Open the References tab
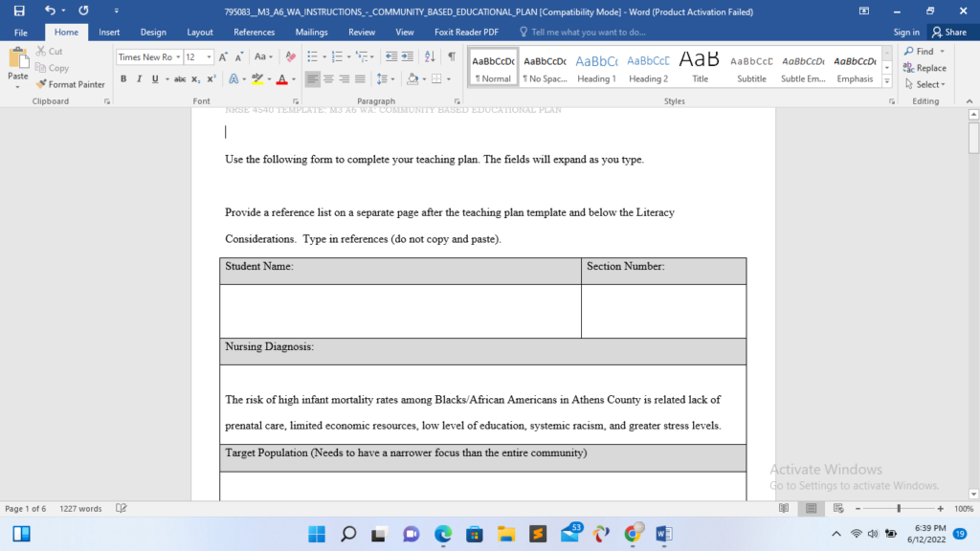 point(254,32)
